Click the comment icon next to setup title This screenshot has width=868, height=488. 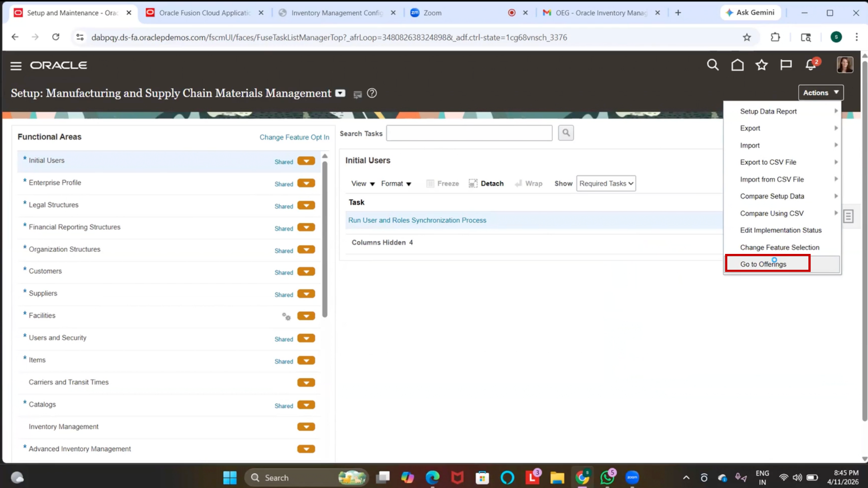click(x=358, y=94)
